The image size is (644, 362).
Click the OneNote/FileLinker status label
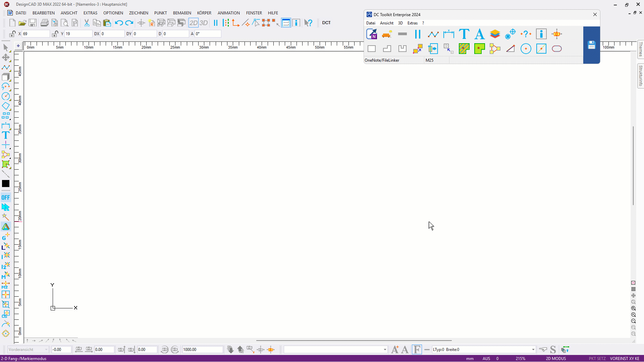click(382, 60)
